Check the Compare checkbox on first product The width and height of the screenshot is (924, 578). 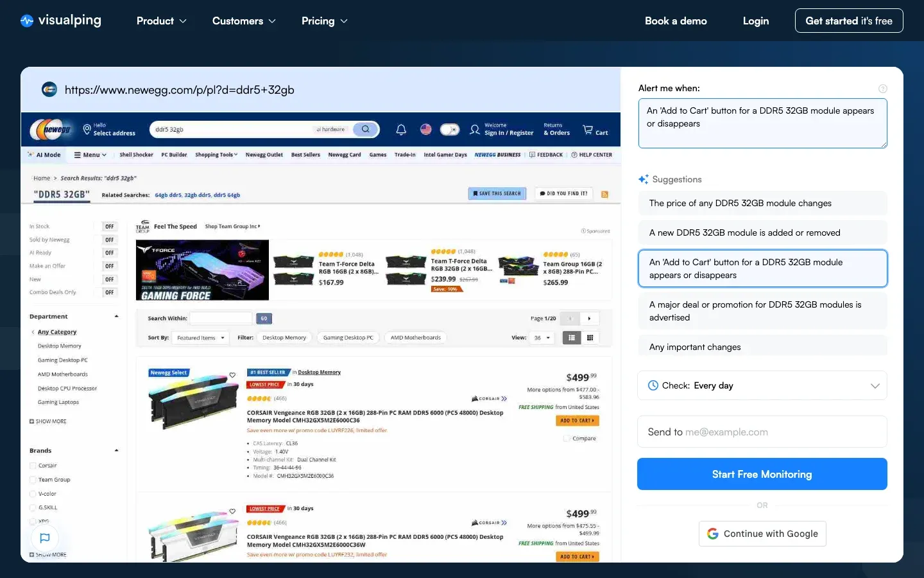(567, 439)
